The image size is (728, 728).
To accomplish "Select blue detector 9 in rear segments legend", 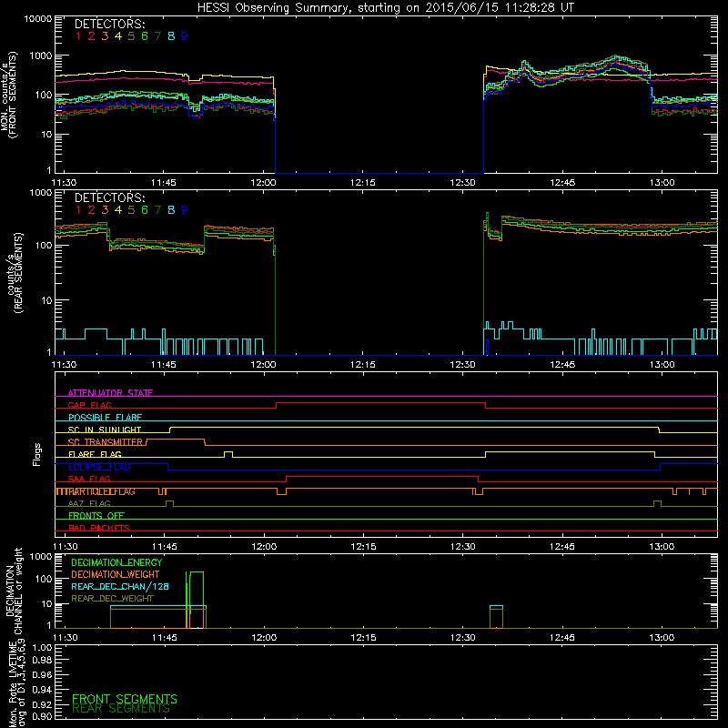I will pos(185,210).
